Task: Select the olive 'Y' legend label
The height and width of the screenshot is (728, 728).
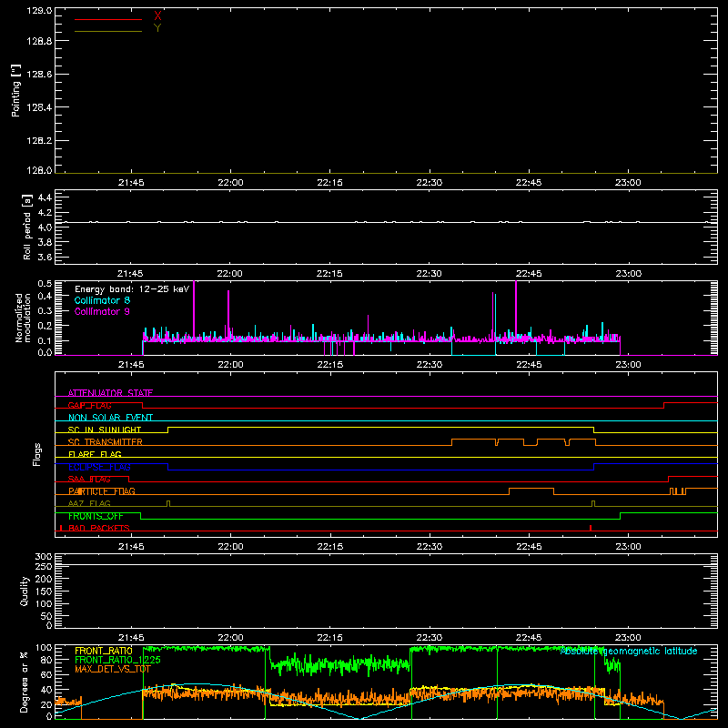Action: point(157,28)
